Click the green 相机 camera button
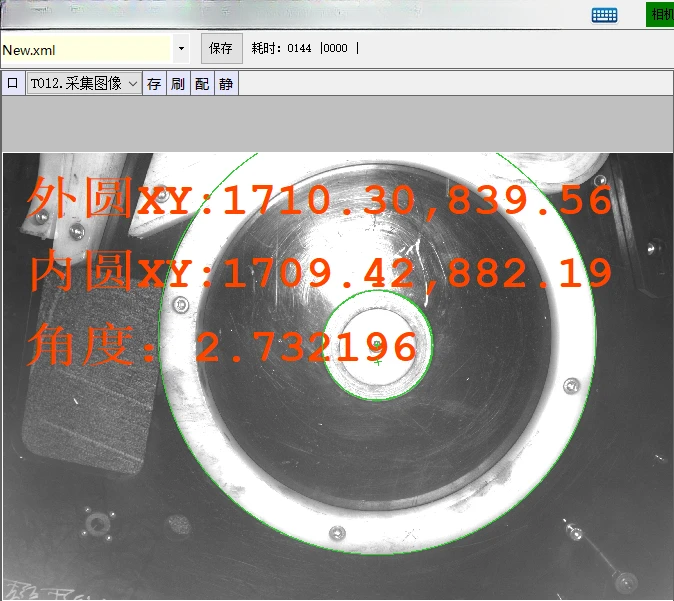This screenshot has height=601, width=674. (x=660, y=15)
